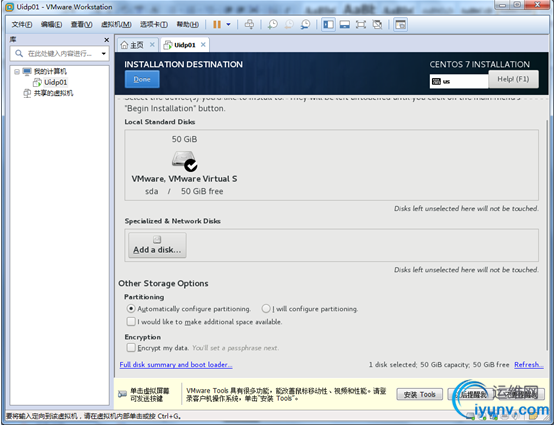Screen dimensions: 555x426
Task: Select 共享的虚拟机 in the library tree
Action: (53, 93)
